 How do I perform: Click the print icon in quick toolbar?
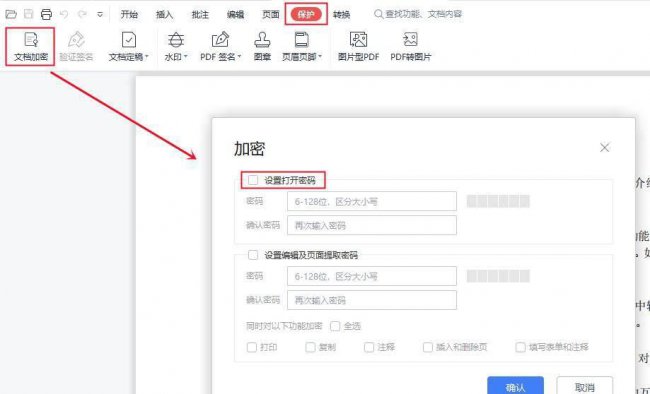pyautogui.click(x=46, y=14)
